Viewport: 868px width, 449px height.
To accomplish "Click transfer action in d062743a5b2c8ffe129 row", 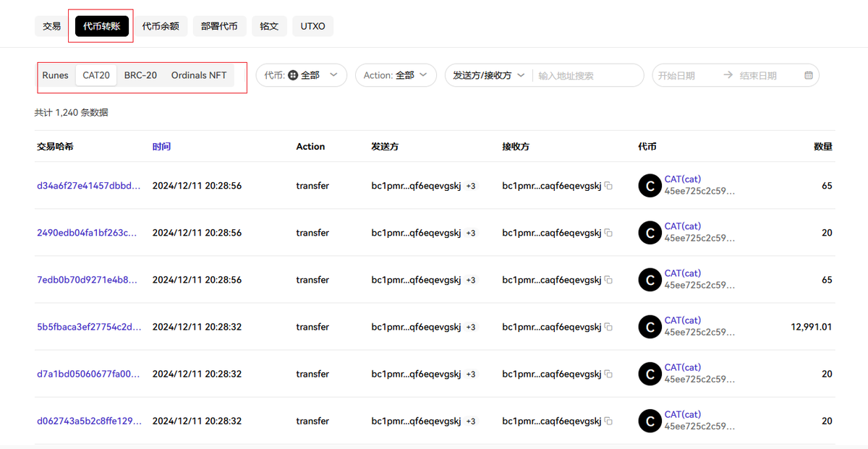I will click(312, 421).
